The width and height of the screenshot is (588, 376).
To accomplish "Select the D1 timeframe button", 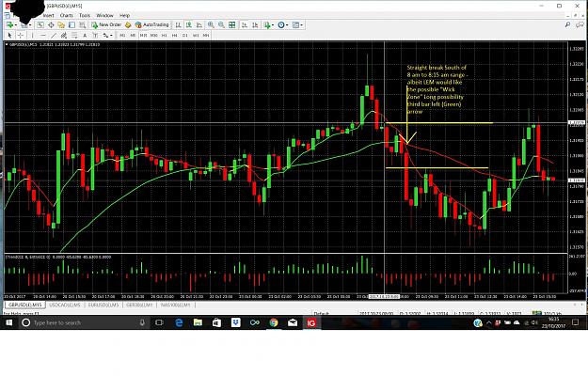I will (x=185, y=35).
